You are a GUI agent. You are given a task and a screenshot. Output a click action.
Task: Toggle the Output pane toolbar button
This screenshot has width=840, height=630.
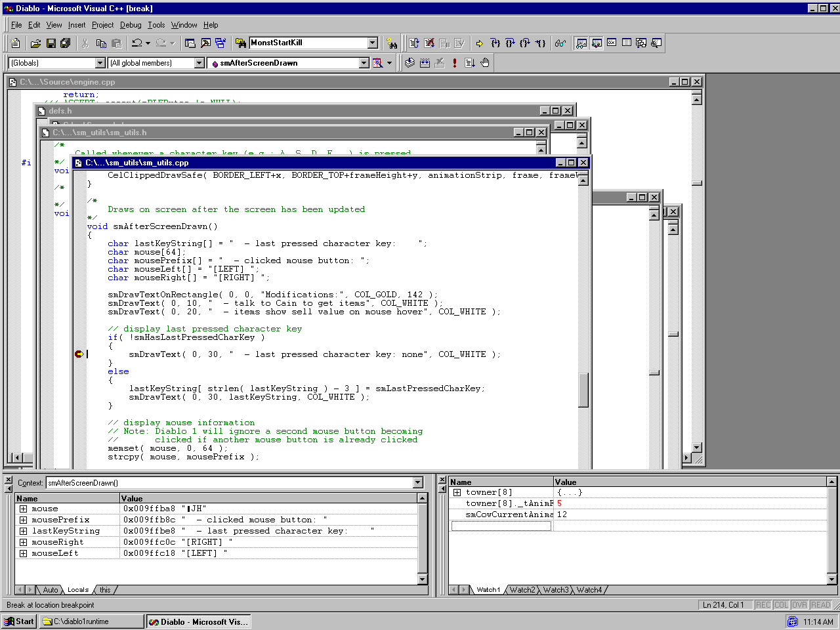pyautogui.click(x=205, y=43)
